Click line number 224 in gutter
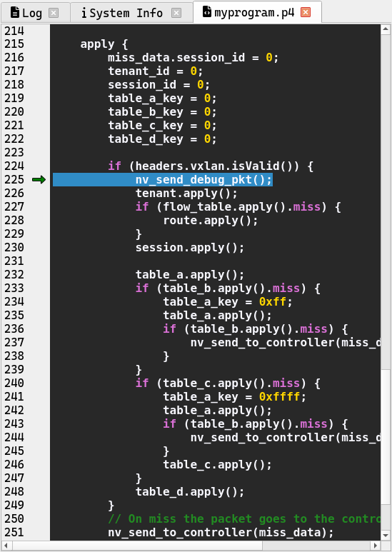This screenshot has width=392, height=552. pos(14,166)
